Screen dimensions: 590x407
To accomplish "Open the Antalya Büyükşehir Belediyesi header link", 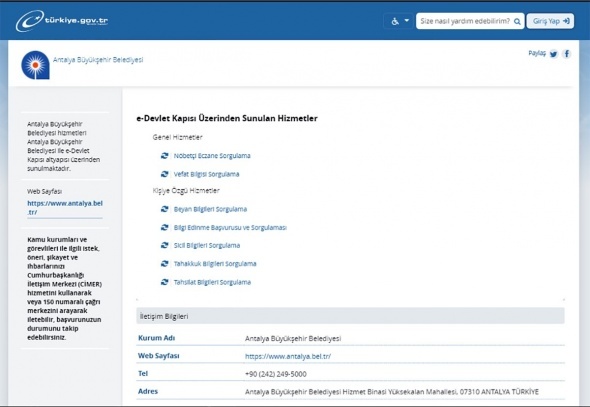I will click(x=98, y=60).
